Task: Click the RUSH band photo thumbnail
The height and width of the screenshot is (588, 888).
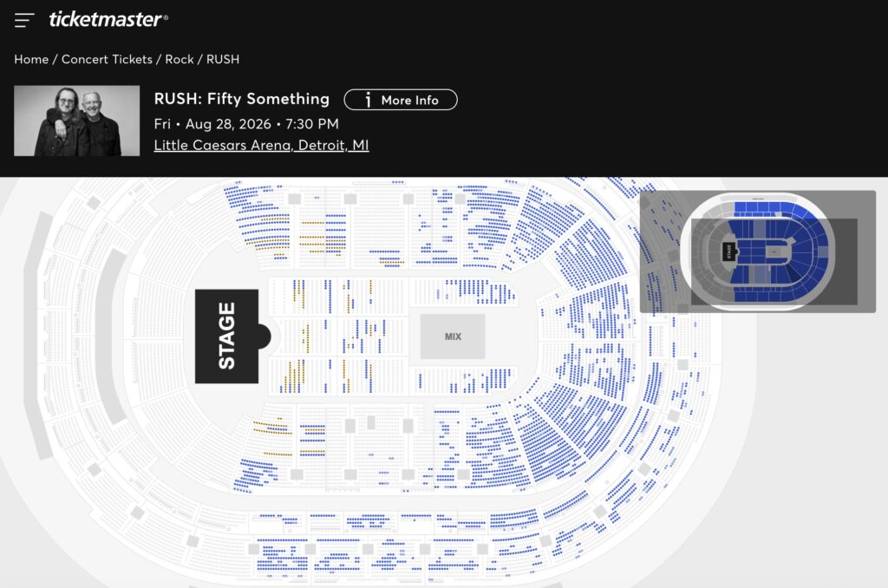Action: point(76,121)
